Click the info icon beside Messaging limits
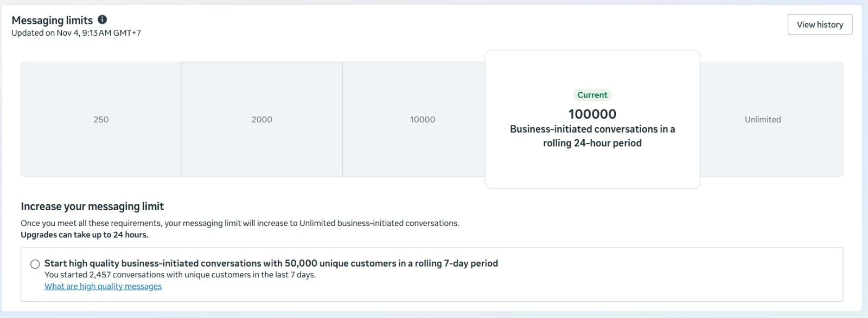This screenshot has height=318, width=868. tap(102, 20)
